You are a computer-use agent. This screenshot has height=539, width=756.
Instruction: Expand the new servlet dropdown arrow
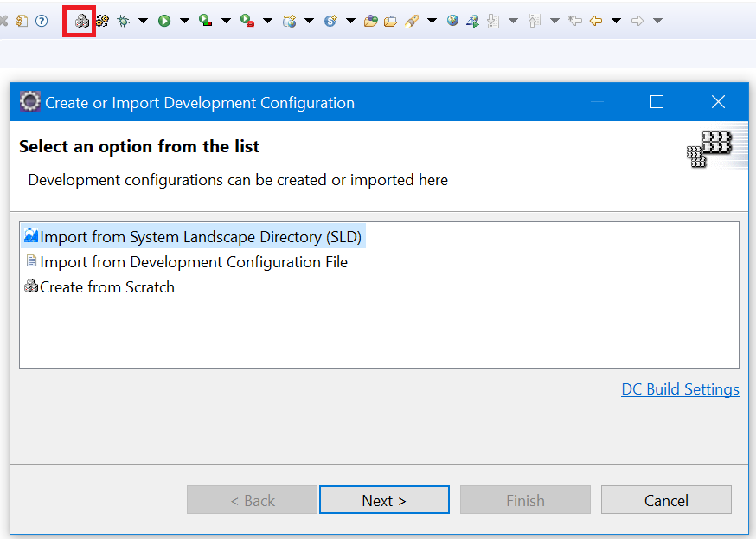(x=351, y=21)
